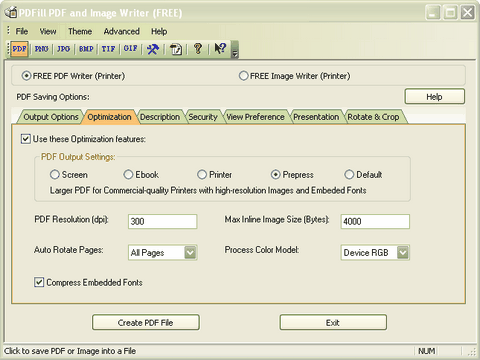This screenshot has height=360, width=480.
Task: Select the JPG format toolbar icon
Action: (x=63, y=49)
